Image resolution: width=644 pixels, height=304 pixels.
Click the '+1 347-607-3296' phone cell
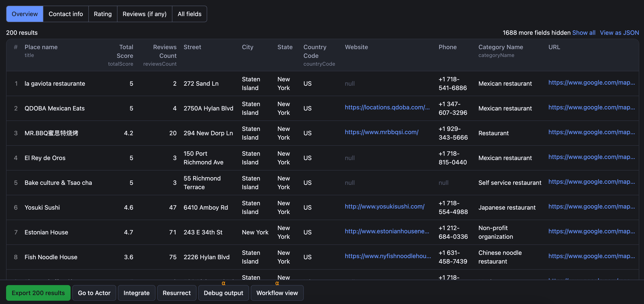point(453,109)
